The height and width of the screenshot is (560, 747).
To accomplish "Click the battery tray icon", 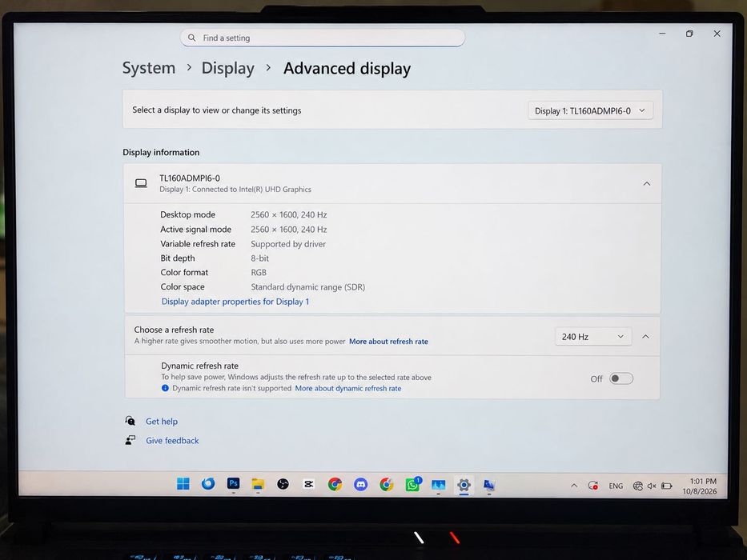I will 666,486.
